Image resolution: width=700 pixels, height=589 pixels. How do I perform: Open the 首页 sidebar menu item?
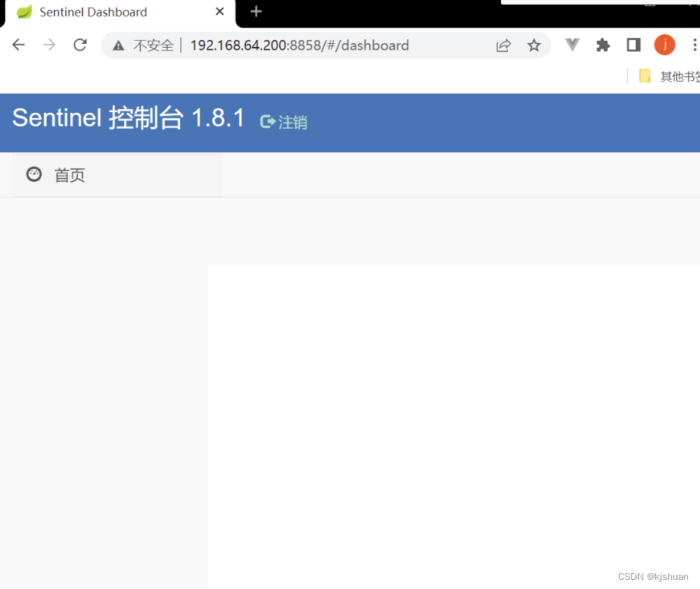(117, 176)
